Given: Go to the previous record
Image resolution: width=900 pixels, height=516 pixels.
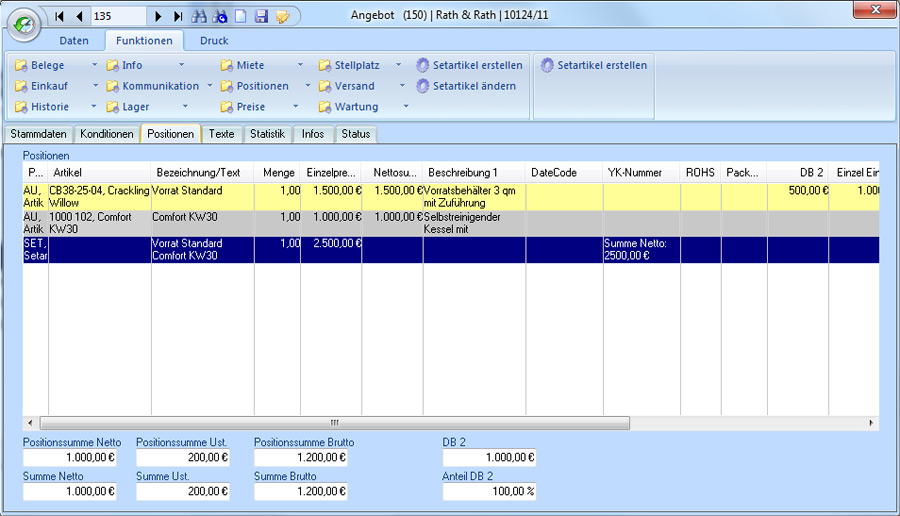Looking at the screenshot, I should pos(79,16).
